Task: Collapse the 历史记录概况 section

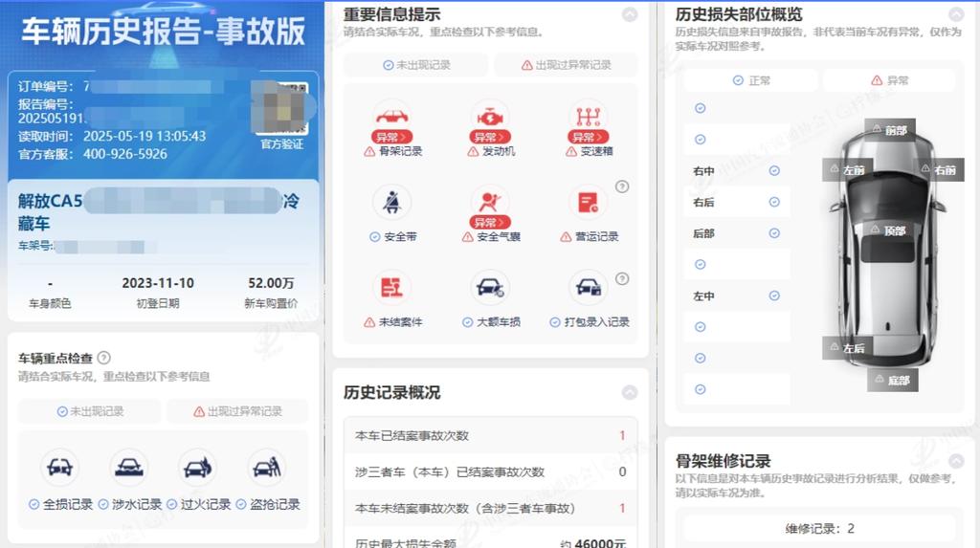Action: [x=630, y=392]
